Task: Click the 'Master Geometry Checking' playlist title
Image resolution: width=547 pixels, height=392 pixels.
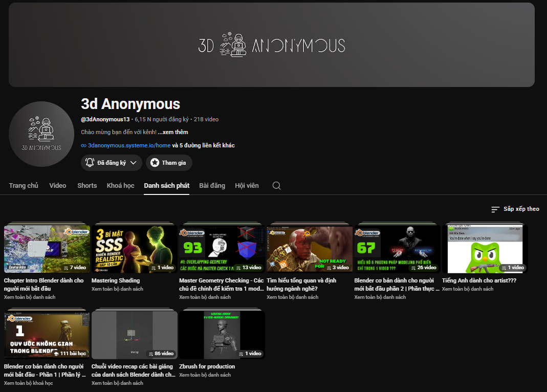Action: click(x=222, y=285)
